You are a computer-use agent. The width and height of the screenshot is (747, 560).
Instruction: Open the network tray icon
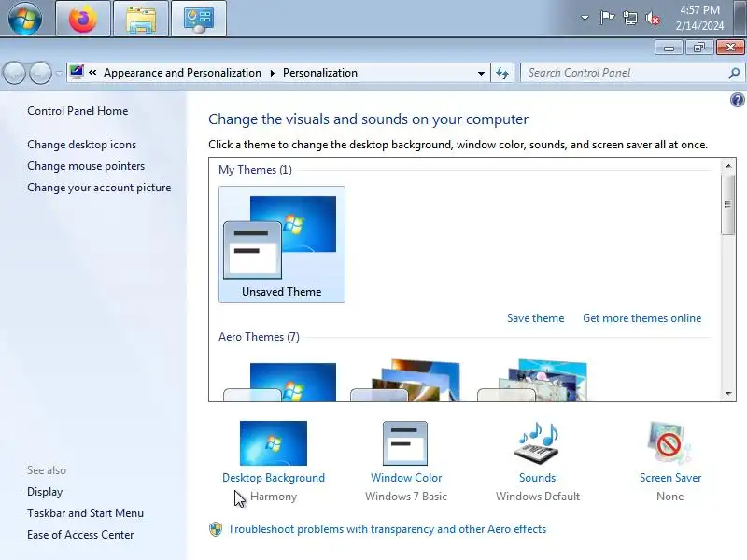tap(629, 18)
